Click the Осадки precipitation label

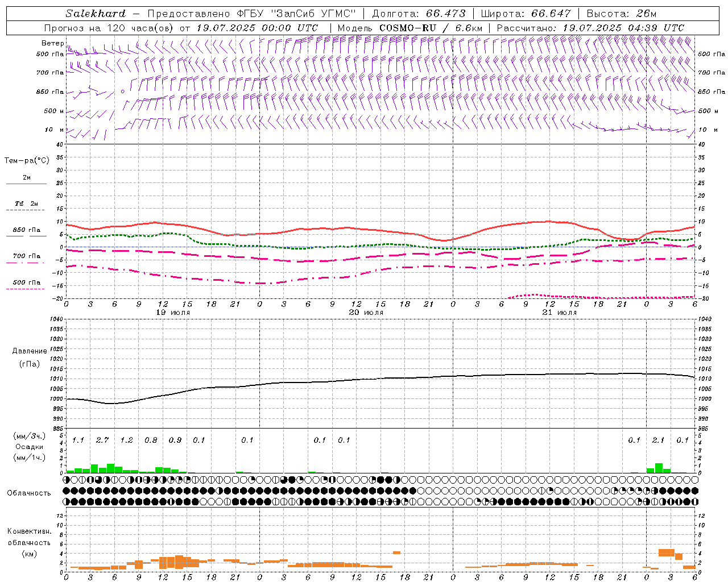[x=30, y=447]
